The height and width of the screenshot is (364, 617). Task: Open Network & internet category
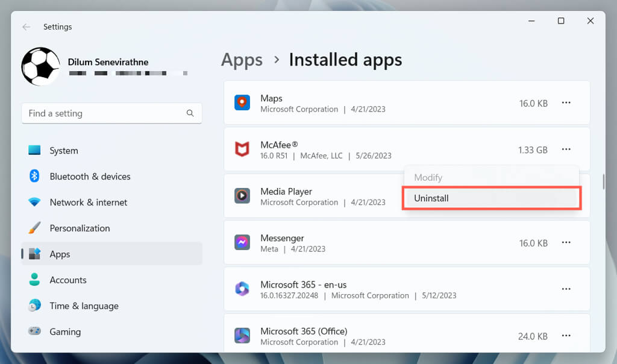click(111, 202)
